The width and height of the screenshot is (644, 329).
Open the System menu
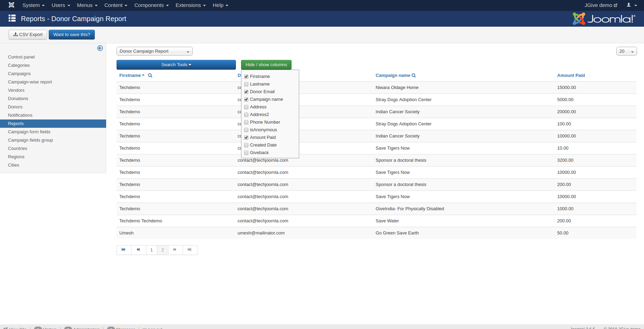pyautogui.click(x=33, y=5)
